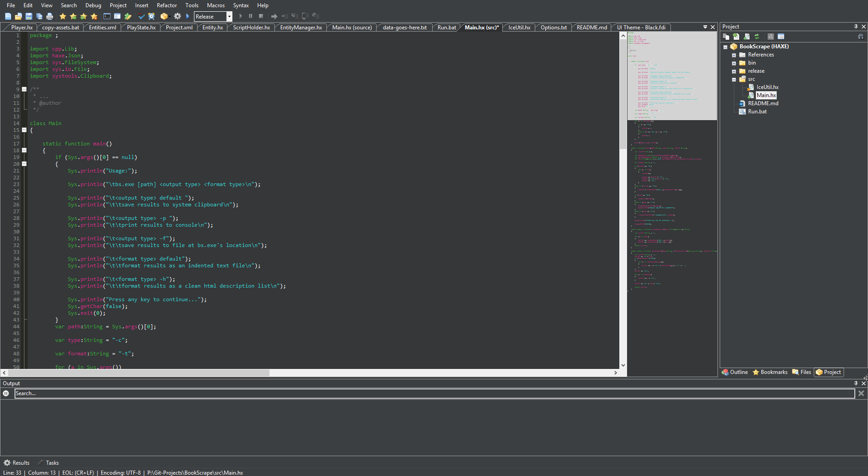This screenshot has width=868, height=476.
Task: Expand the release folder in the project tree
Action: coord(734,71)
